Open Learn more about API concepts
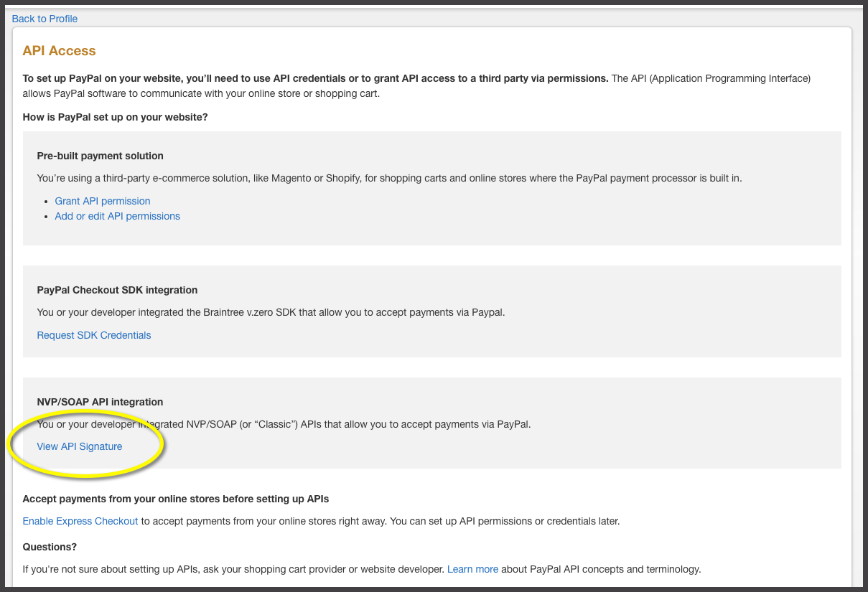The height and width of the screenshot is (592, 868). (472, 569)
